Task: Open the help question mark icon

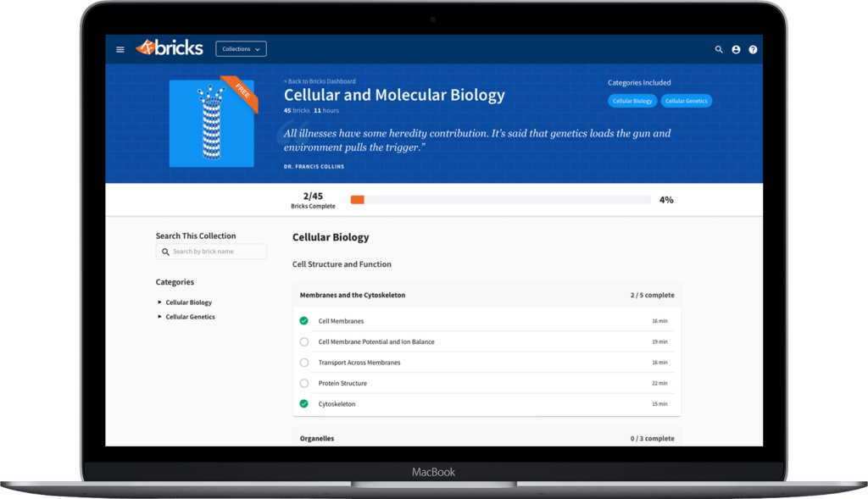Action: pyautogui.click(x=753, y=49)
